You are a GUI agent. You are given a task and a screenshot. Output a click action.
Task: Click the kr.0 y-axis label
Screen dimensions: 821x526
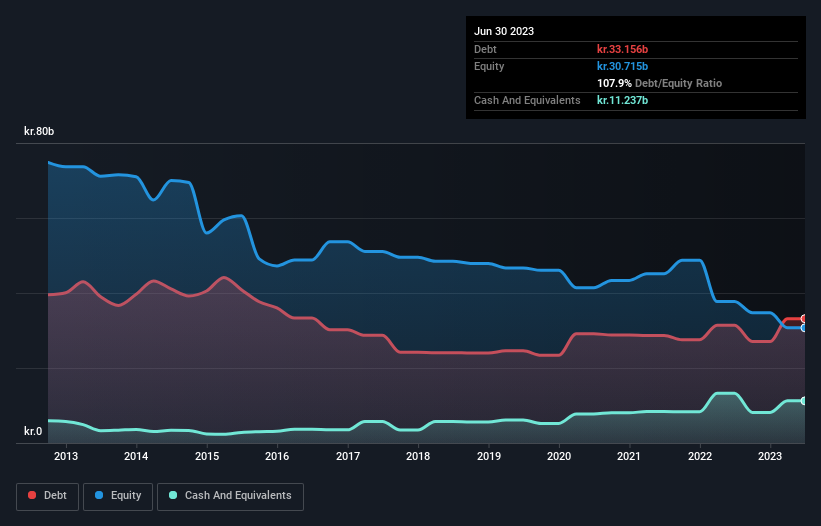coord(33,431)
